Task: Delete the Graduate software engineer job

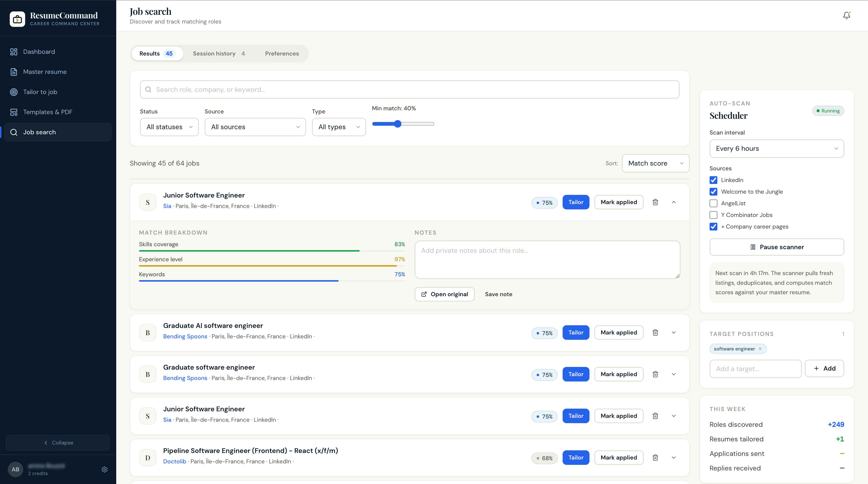Action: pos(655,374)
